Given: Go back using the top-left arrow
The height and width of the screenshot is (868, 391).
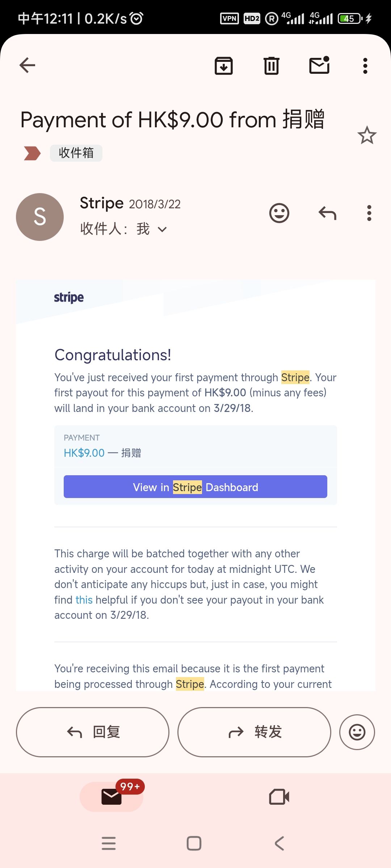Looking at the screenshot, I should pyautogui.click(x=27, y=65).
